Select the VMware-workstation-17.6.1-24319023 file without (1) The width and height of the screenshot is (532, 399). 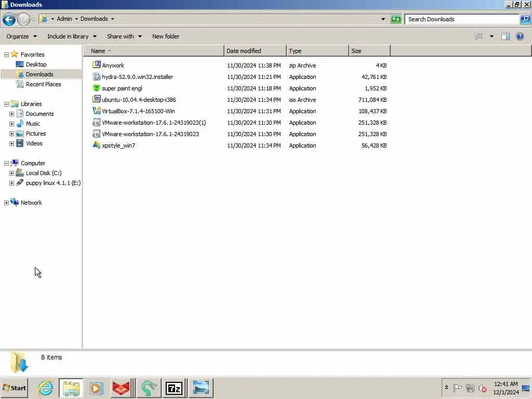150,134
